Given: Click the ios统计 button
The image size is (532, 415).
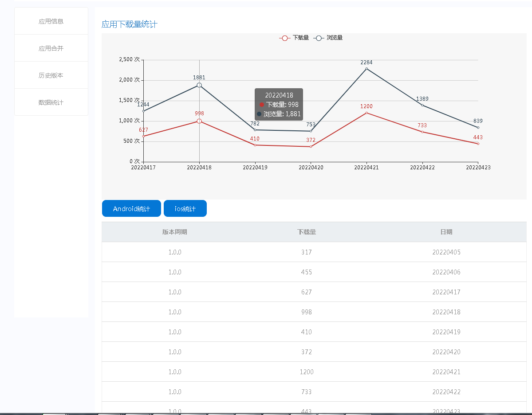Looking at the screenshot, I should [185, 209].
